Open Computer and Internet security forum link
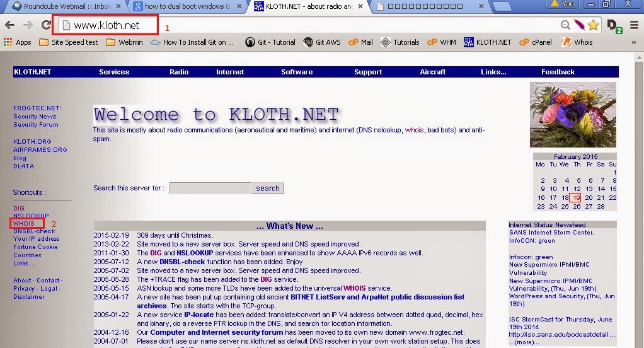Image resolution: width=644 pixels, height=348 pixels. [x=216, y=332]
